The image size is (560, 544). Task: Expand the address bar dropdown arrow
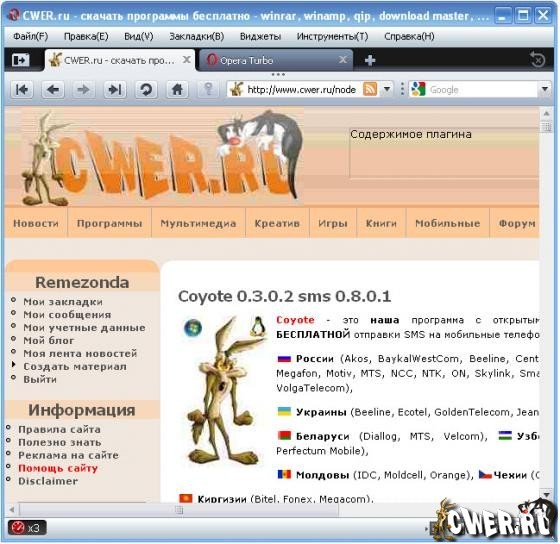point(387,89)
